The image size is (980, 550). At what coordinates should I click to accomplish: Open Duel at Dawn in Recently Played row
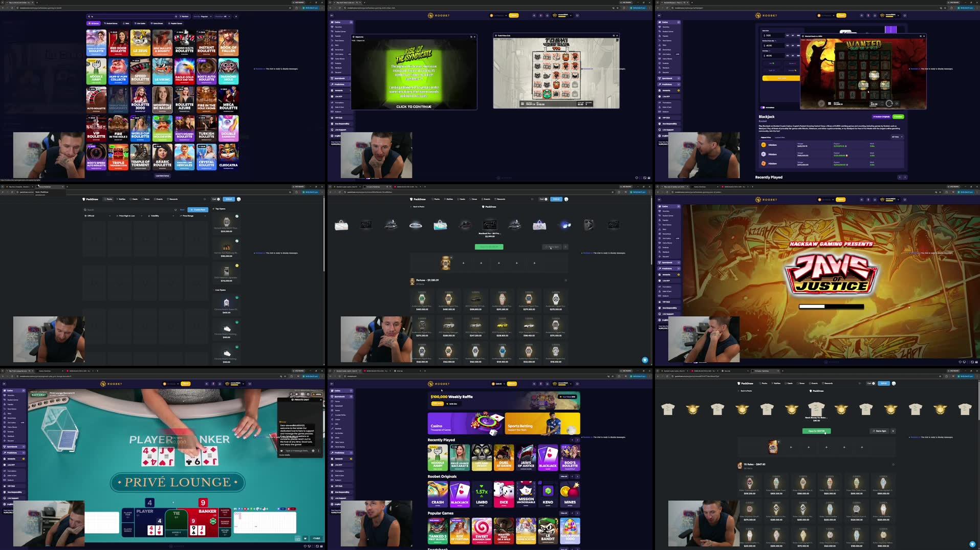tap(504, 457)
